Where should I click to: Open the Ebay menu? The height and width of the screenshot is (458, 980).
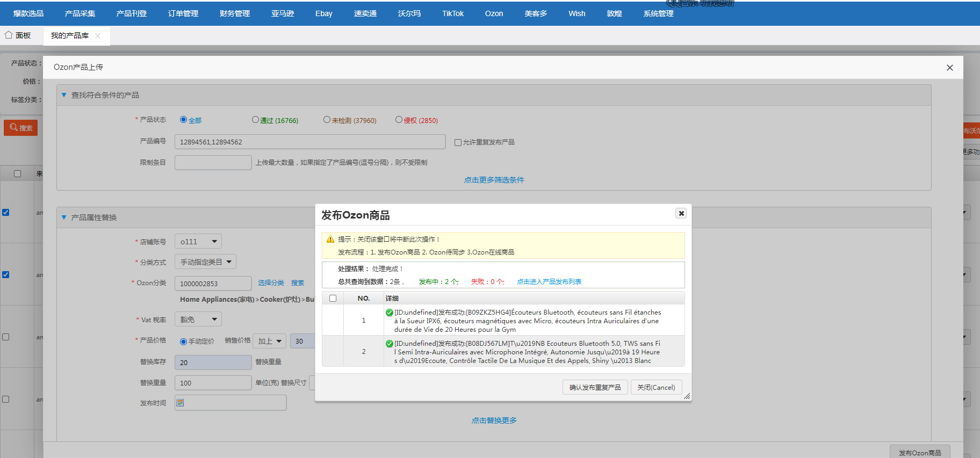tap(324, 13)
